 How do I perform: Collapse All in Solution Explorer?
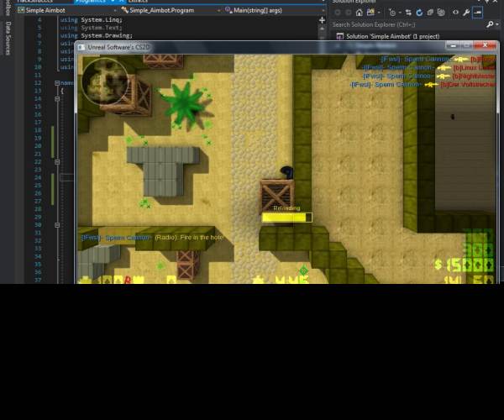pos(430,13)
